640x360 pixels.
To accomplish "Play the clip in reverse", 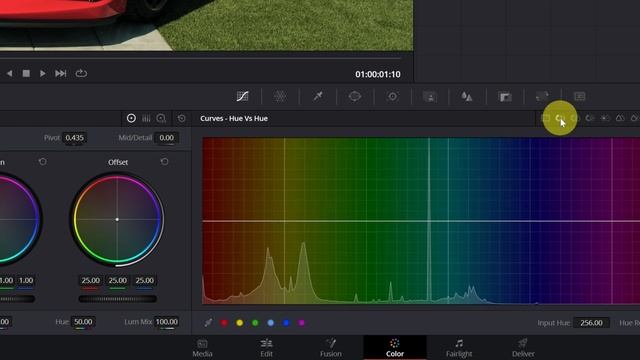I will (x=9, y=73).
